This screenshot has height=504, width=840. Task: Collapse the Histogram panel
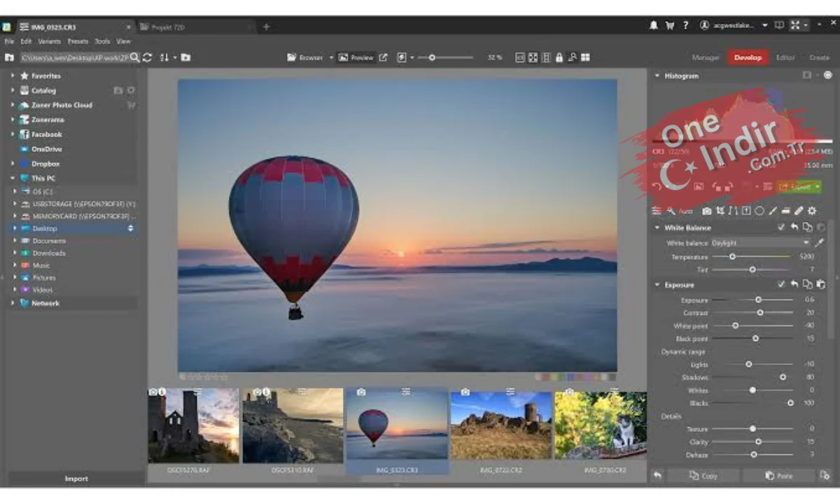pyautogui.click(x=657, y=76)
